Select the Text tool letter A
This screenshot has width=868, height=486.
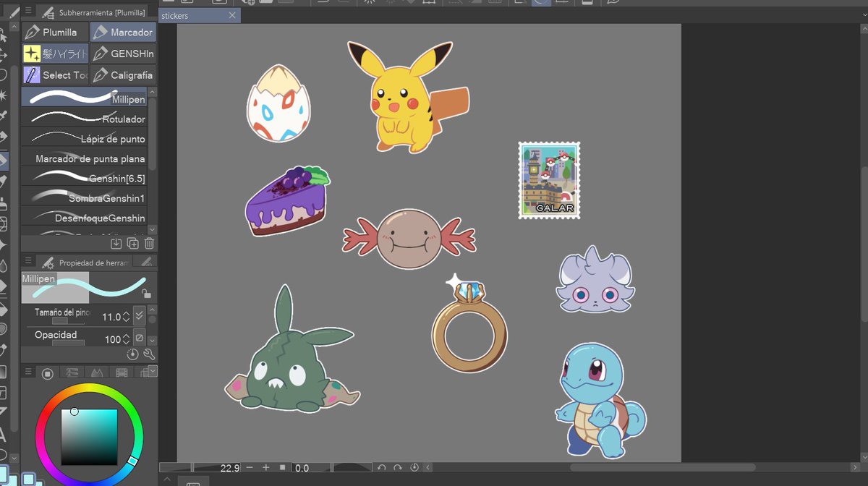pyautogui.click(x=3, y=434)
